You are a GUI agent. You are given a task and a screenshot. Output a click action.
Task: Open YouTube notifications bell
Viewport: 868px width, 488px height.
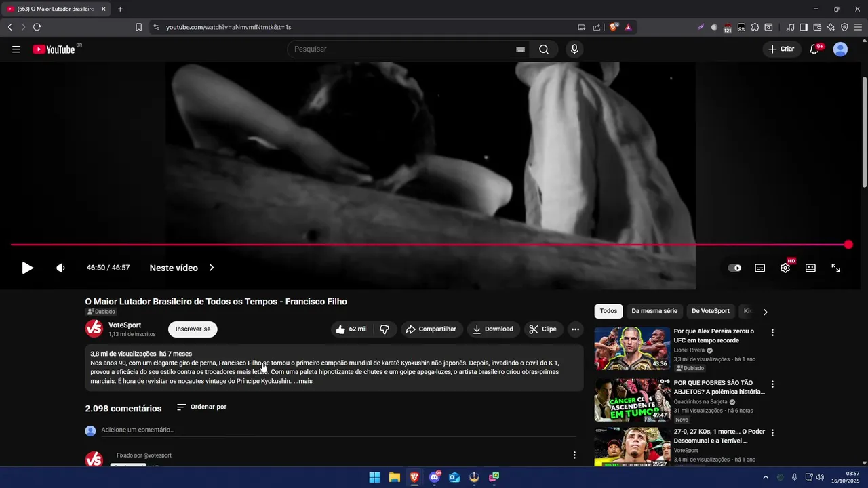click(814, 49)
